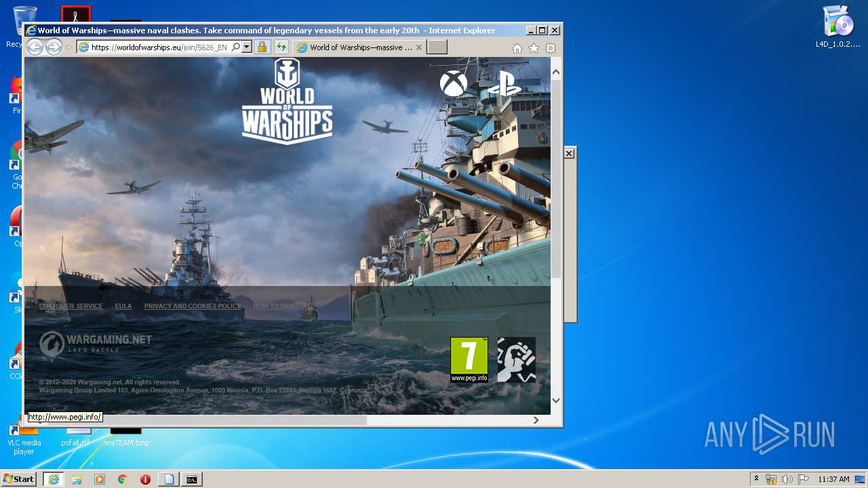Launch the media player from the taskbar

coord(100,479)
